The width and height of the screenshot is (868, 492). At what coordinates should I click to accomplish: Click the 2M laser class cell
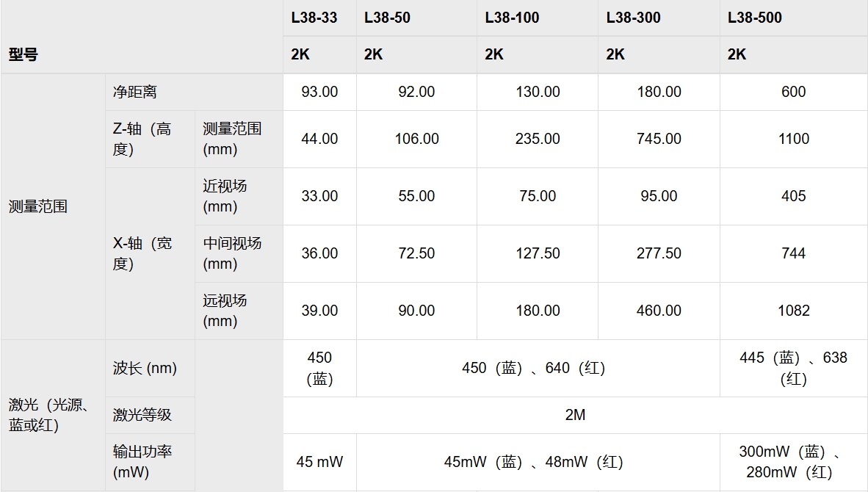[x=575, y=415]
